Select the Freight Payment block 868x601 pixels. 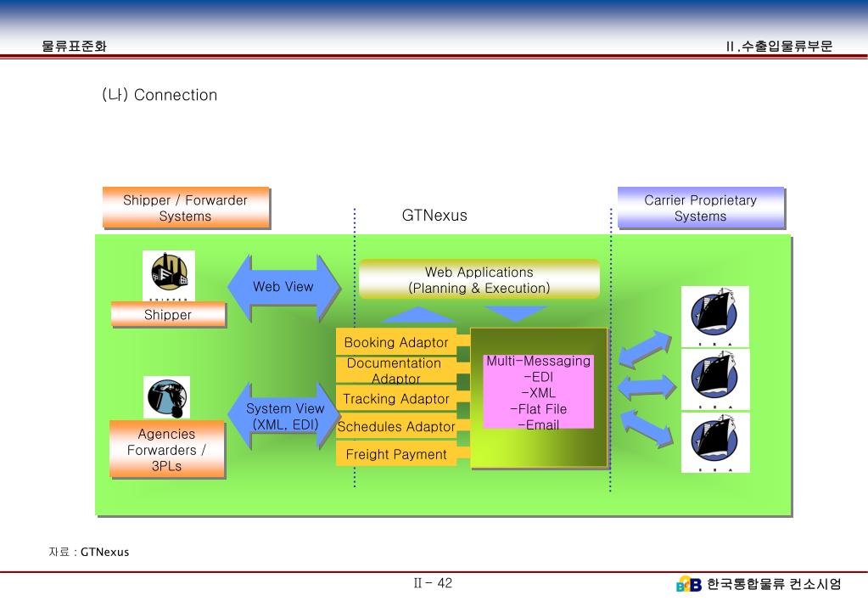tap(396, 453)
